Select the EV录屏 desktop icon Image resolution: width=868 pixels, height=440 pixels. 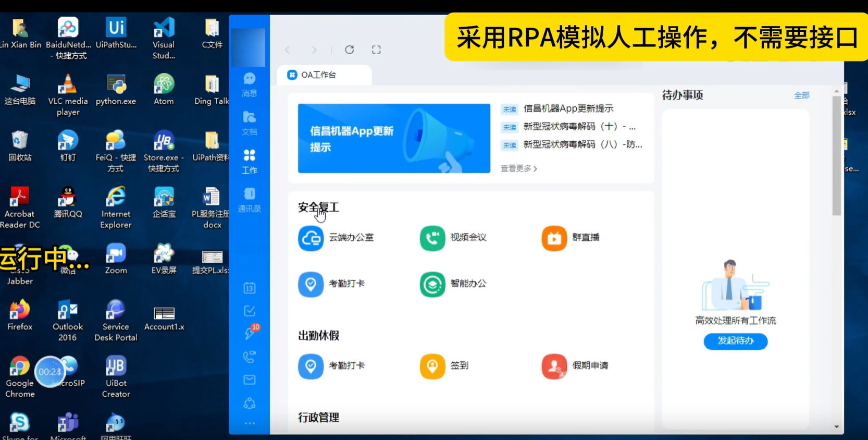164,259
